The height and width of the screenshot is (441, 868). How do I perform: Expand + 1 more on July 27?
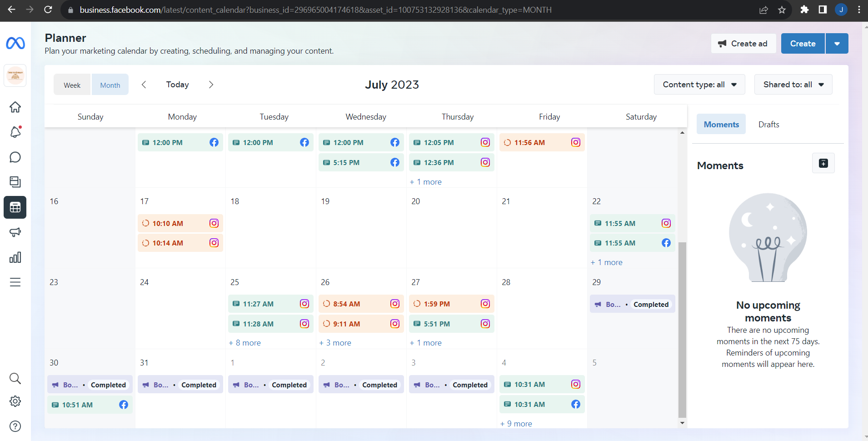(x=426, y=343)
